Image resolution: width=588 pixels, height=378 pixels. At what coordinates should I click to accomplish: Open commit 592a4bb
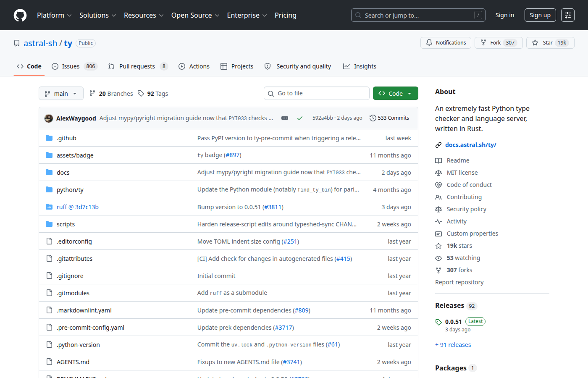coord(323,118)
